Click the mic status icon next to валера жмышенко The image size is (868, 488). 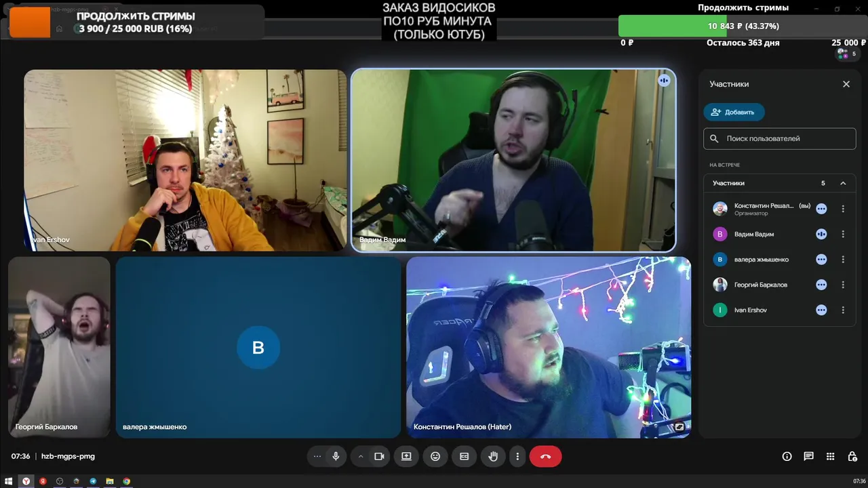tap(821, 260)
